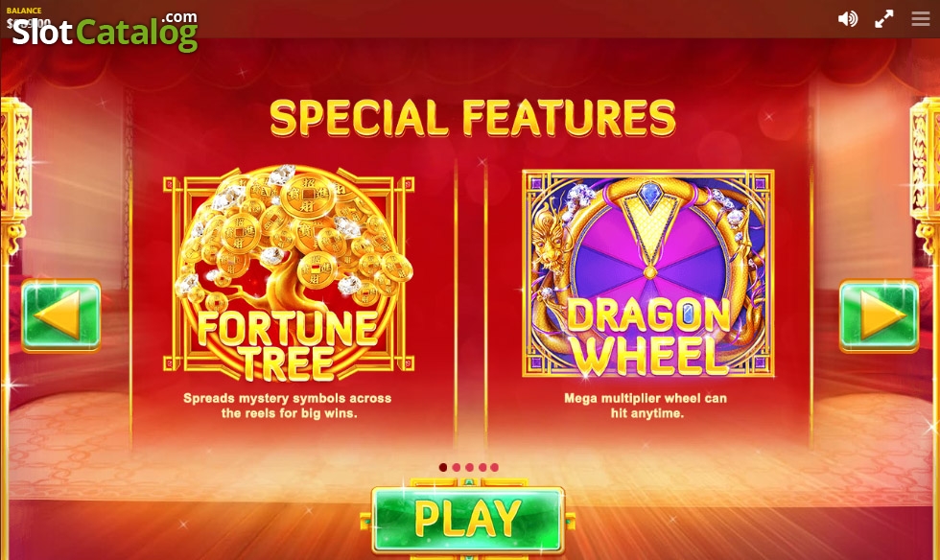Click the Fortune Tree feature image
Image resolution: width=940 pixels, height=560 pixels.
[x=289, y=273]
